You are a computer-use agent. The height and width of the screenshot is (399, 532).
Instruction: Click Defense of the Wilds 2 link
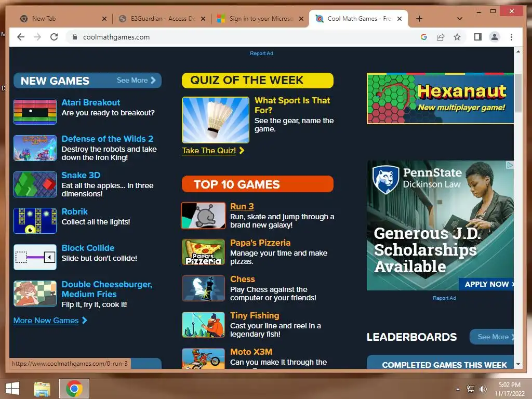[107, 139]
